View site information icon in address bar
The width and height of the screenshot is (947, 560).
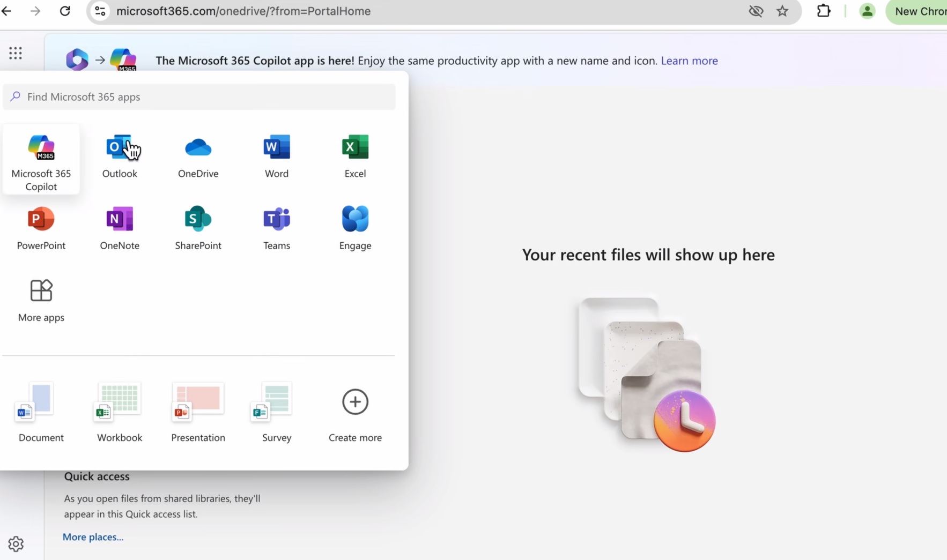(x=100, y=11)
